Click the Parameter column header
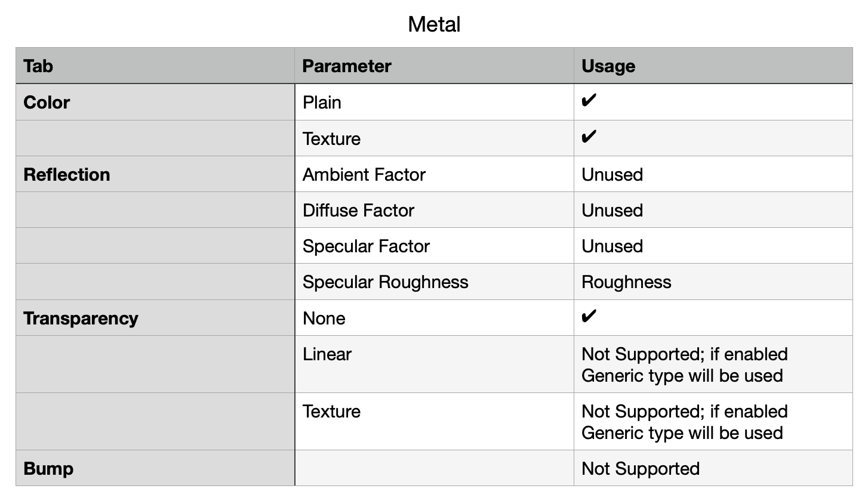 coord(435,66)
